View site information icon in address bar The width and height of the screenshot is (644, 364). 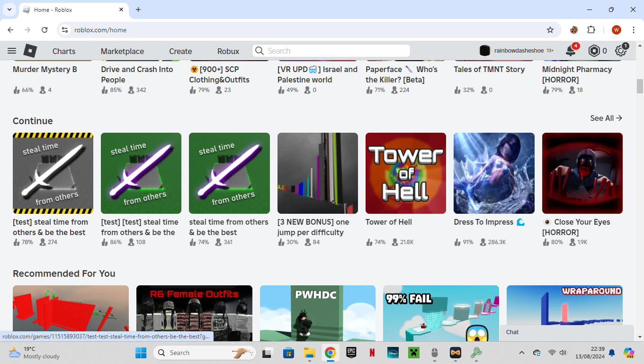[x=65, y=30]
